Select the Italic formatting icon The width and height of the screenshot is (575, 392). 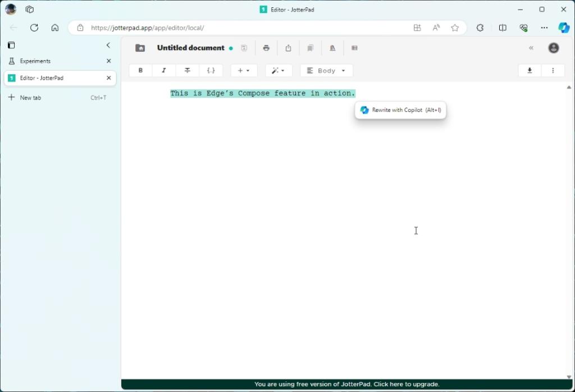click(164, 70)
